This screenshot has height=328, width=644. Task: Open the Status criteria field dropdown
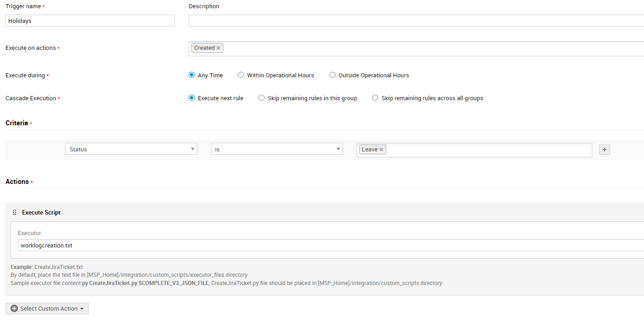tap(131, 149)
